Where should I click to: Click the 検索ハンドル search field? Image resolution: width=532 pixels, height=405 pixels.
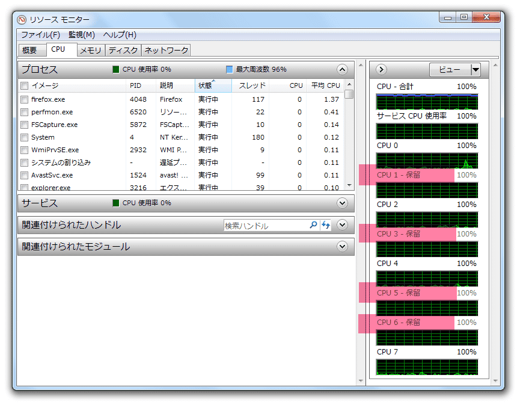[x=264, y=226]
